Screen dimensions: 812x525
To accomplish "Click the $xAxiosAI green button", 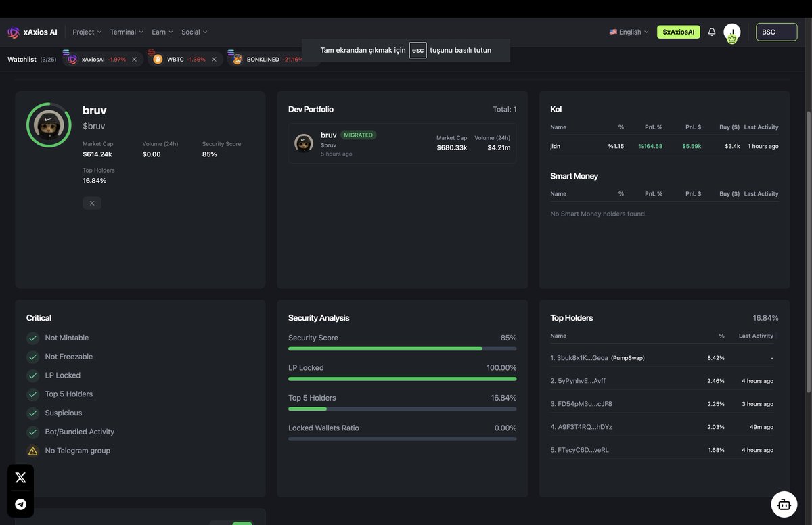I will 679,32.
